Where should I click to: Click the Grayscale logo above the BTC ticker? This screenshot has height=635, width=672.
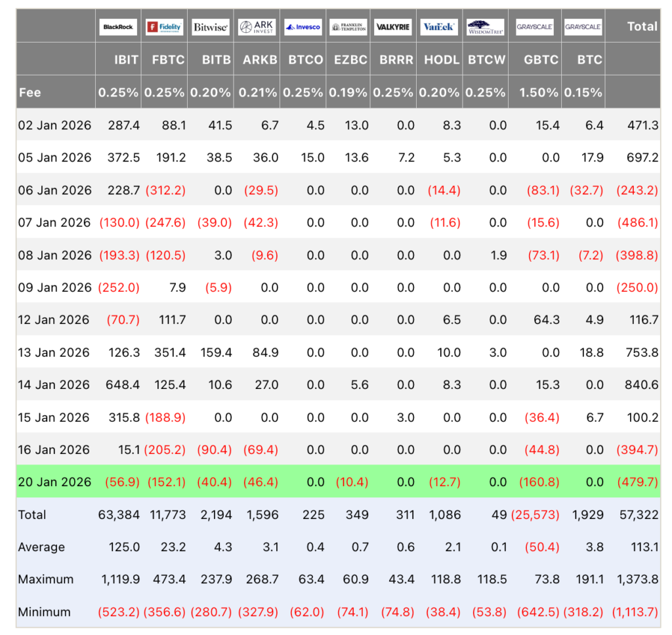(x=583, y=27)
